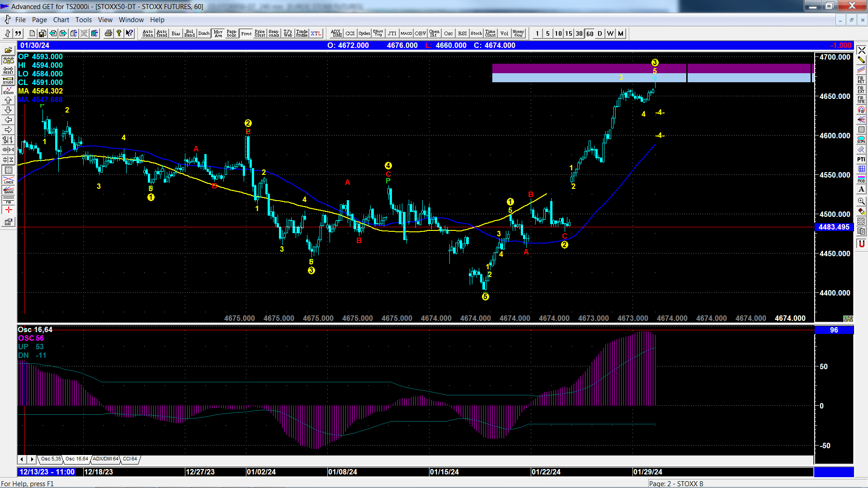Click the Auto Trend study button
This screenshot has height=488, width=868.
click(162, 33)
